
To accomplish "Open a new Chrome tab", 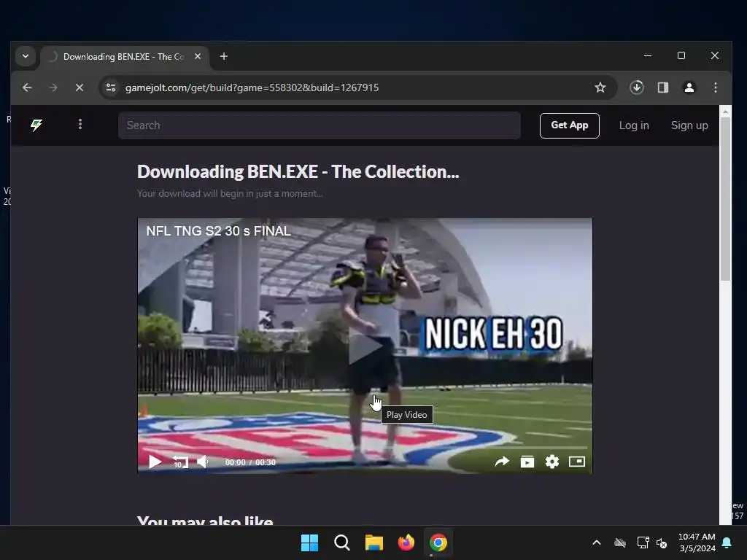I will (223, 56).
